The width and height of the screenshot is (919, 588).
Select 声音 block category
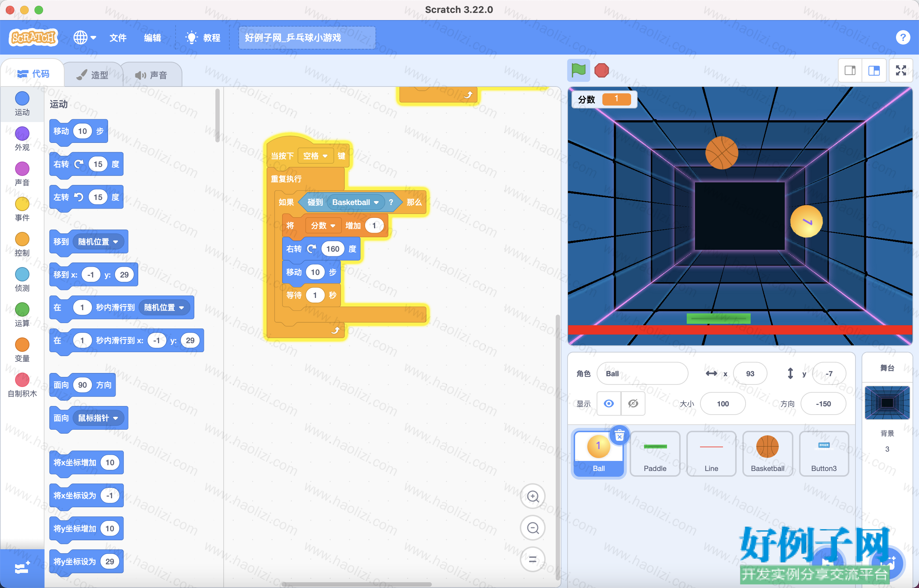[22, 174]
